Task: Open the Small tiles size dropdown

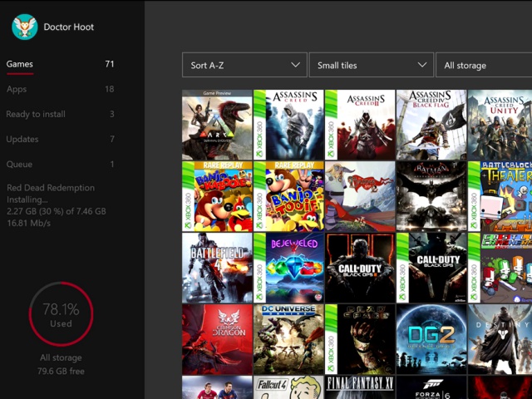Action: [x=371, y=66]
